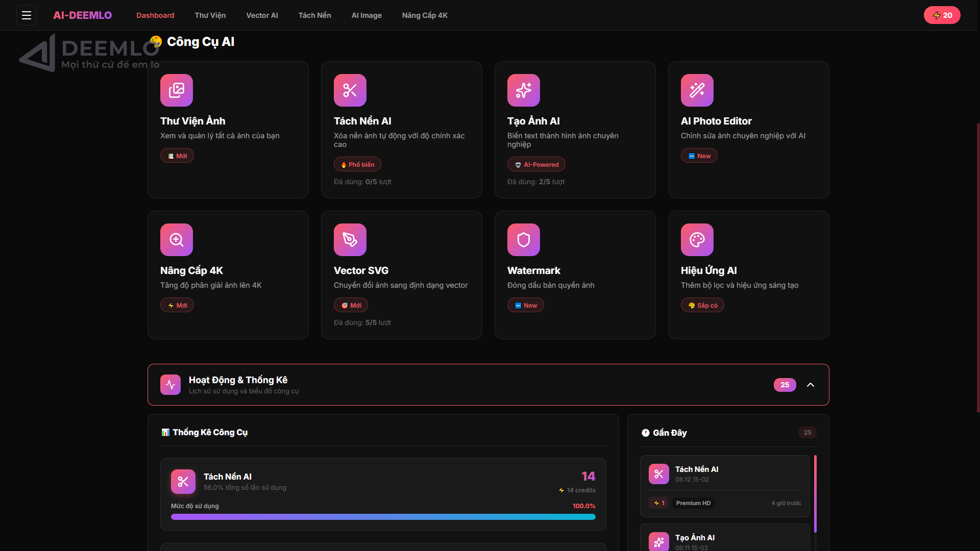Click the AI-DEEMLO logo link

[82, 15]
